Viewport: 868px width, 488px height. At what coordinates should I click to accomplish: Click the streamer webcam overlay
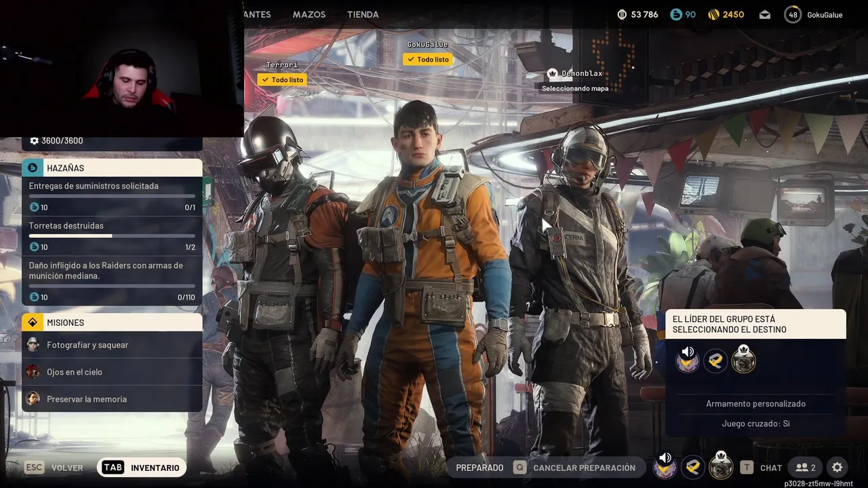[122, 68]
